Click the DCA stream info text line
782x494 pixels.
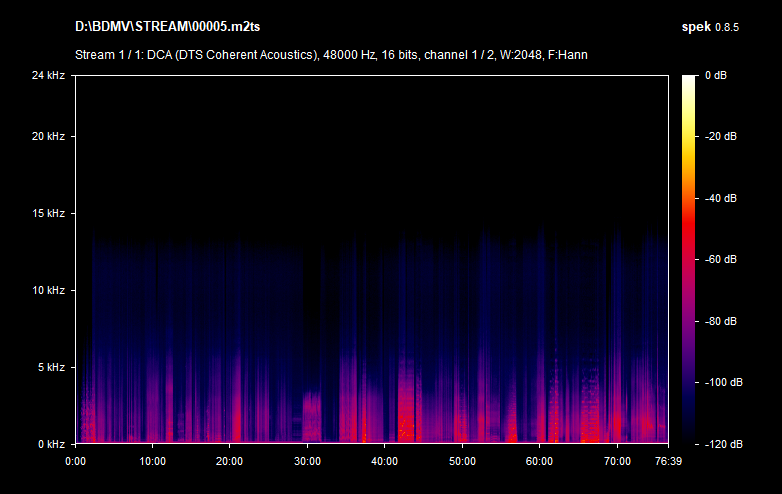(x=331, y=54)
